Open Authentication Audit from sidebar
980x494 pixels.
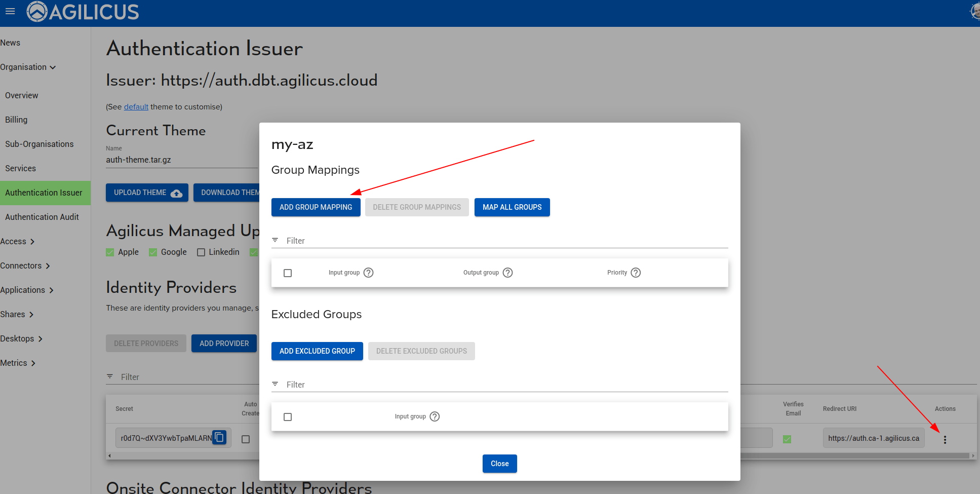tap(42, 217)
